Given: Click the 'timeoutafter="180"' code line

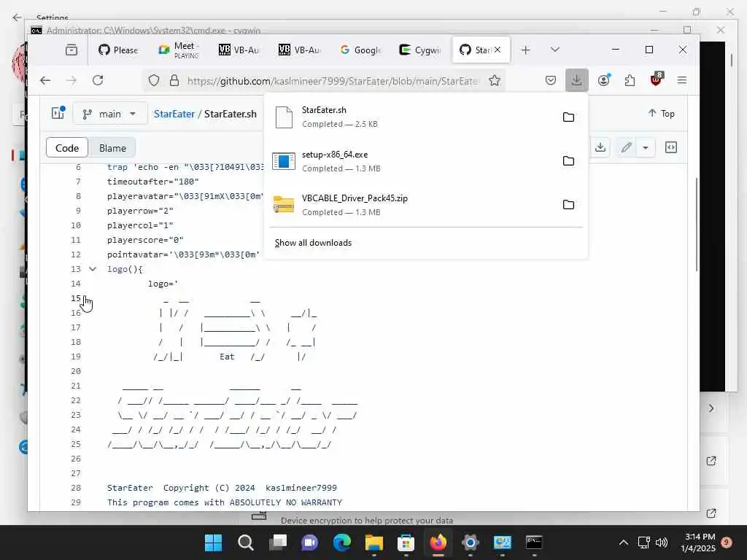Looking at the screenshot, I should click(x=153, y=182).
